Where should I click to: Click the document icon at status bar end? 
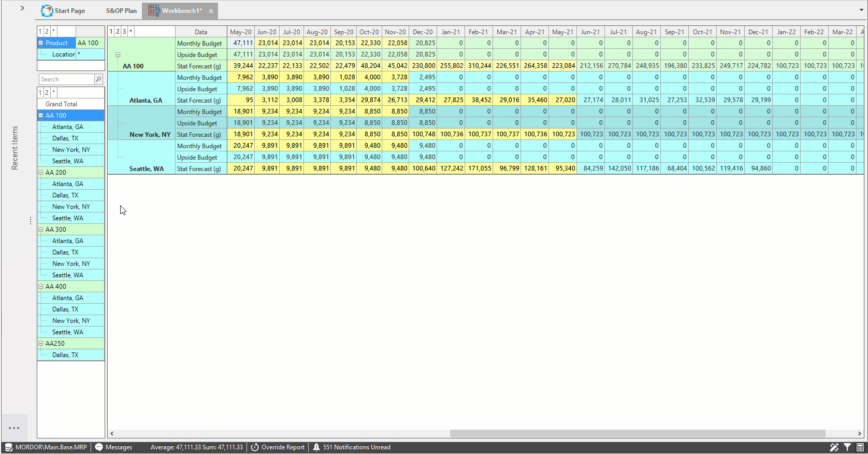click(860, 447)
